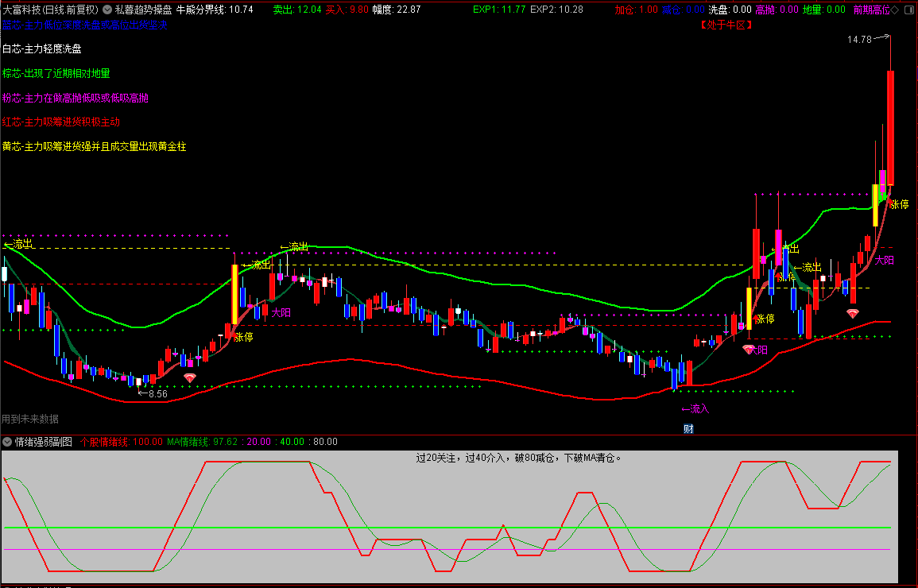Click the magenta 高抛: 0.00 value
Image resolution: width=918 pixels, height=588 pixels.
pyautogui.click(x=777, y=10)
